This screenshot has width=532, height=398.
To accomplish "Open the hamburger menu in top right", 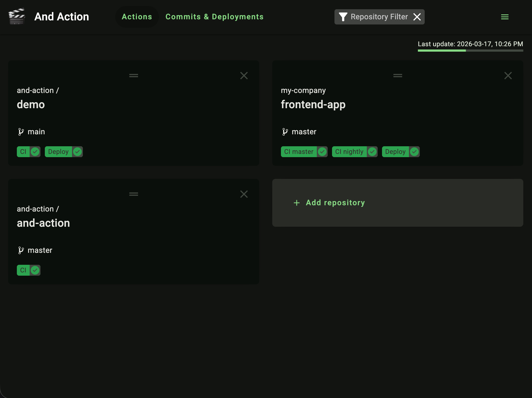I will tap(504, 17).
